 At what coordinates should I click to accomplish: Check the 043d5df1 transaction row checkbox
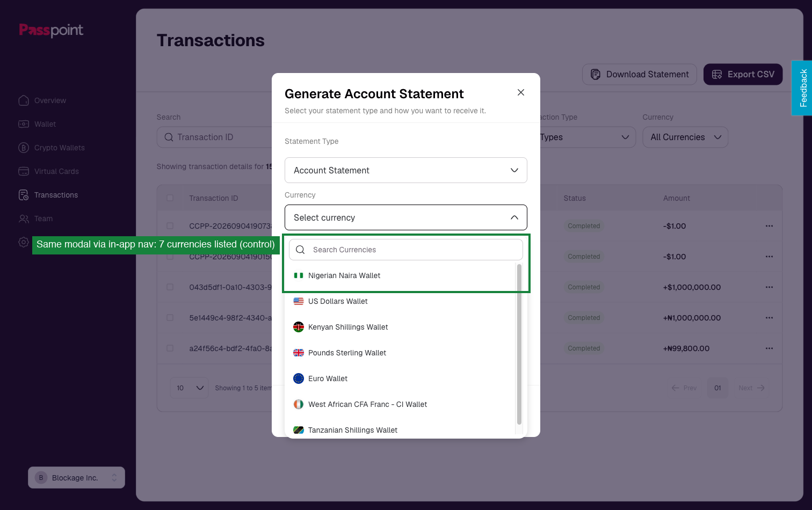(x=170, y=287)
